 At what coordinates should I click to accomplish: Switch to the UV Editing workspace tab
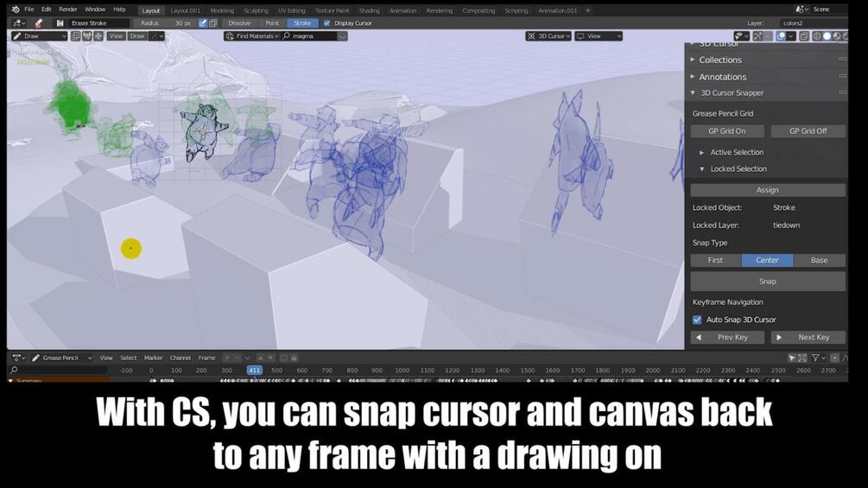click(292, 10)
